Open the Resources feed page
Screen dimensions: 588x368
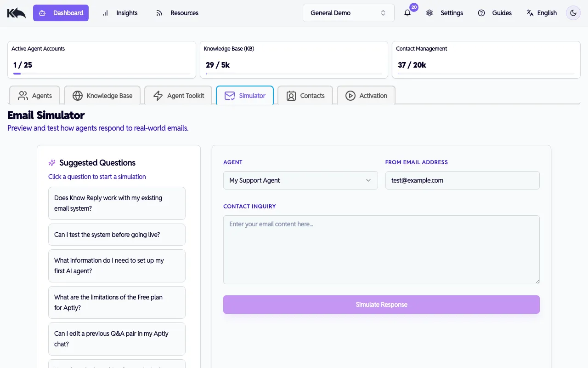177,13
